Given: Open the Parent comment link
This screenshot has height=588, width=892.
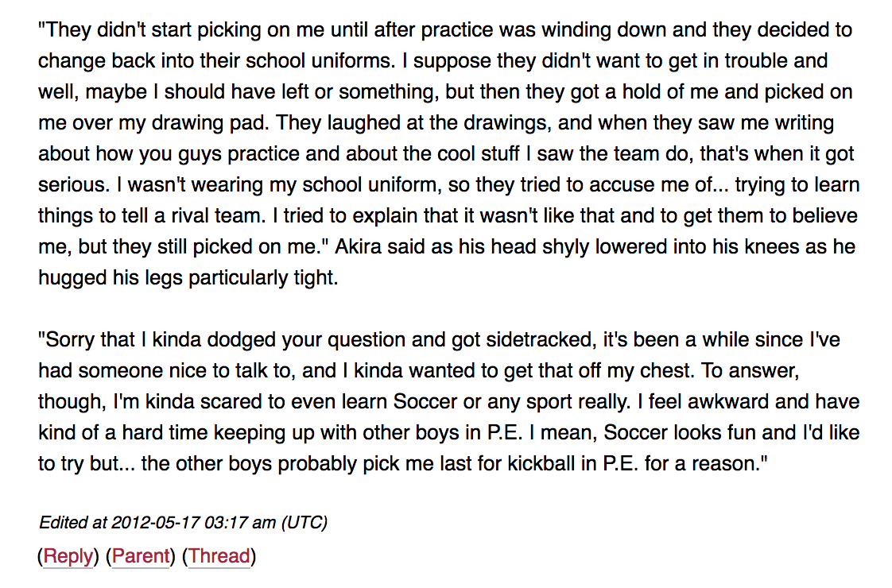Looking at the screenshot, I should pos(141,556).
